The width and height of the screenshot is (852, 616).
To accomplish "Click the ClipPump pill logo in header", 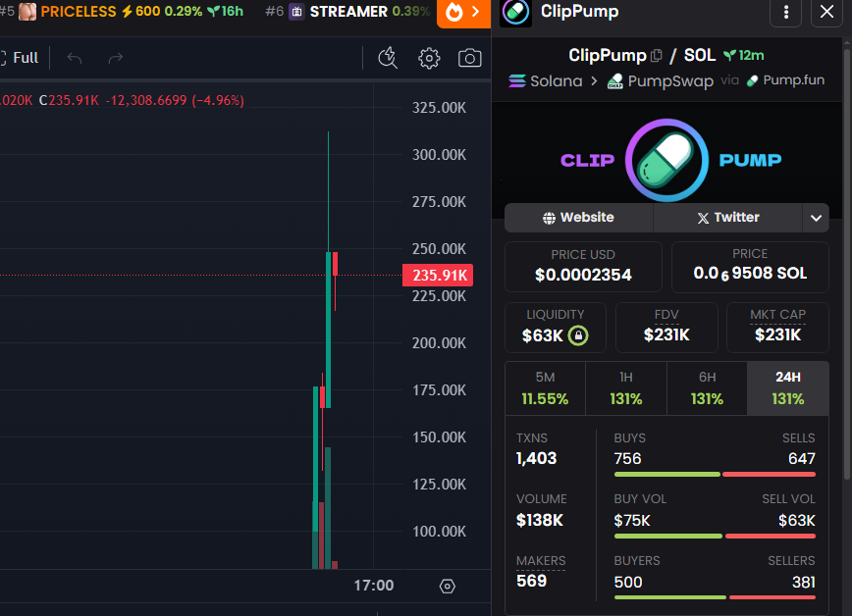I will pyautogui.click(x=515, y=13).
